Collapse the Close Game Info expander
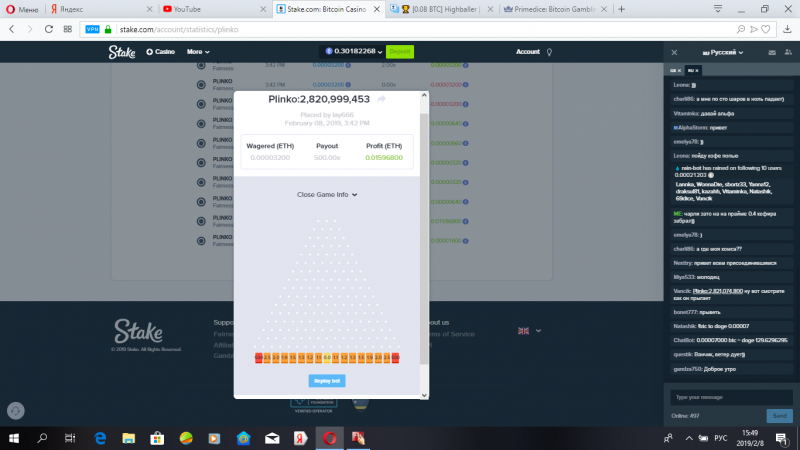Screen dimensions: 800x450 coord(327,194)
